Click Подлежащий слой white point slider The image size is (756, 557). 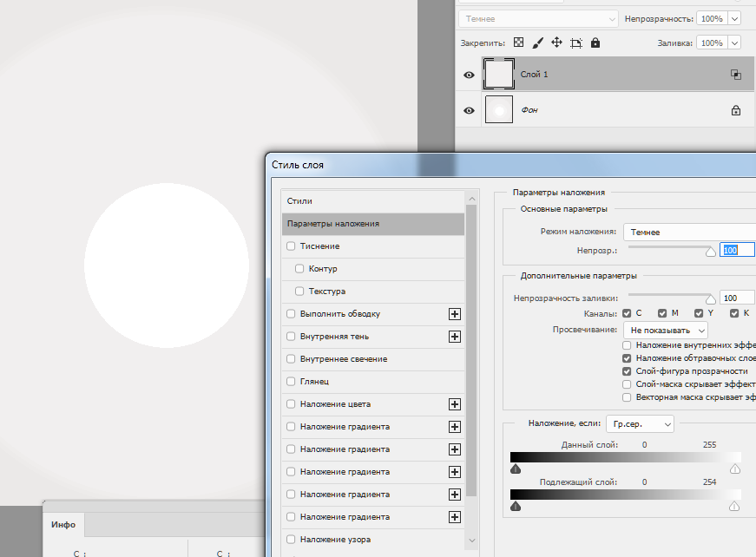733,506
